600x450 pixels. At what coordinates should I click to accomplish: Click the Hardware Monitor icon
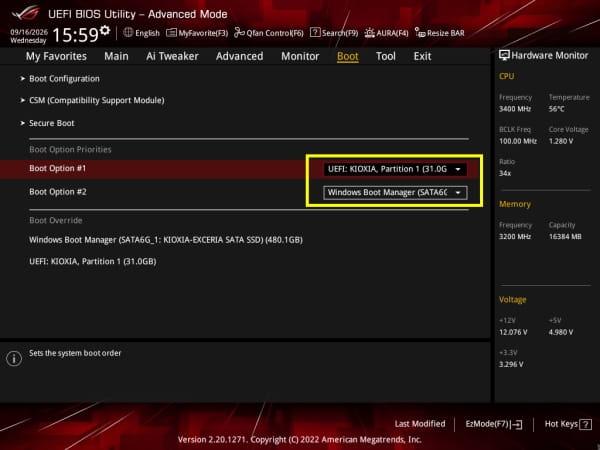pos(504,55)
